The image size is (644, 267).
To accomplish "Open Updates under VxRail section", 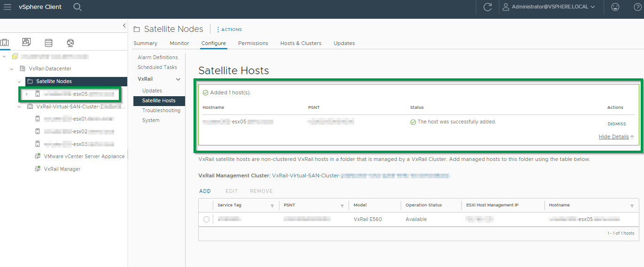I will pos(152,91).
